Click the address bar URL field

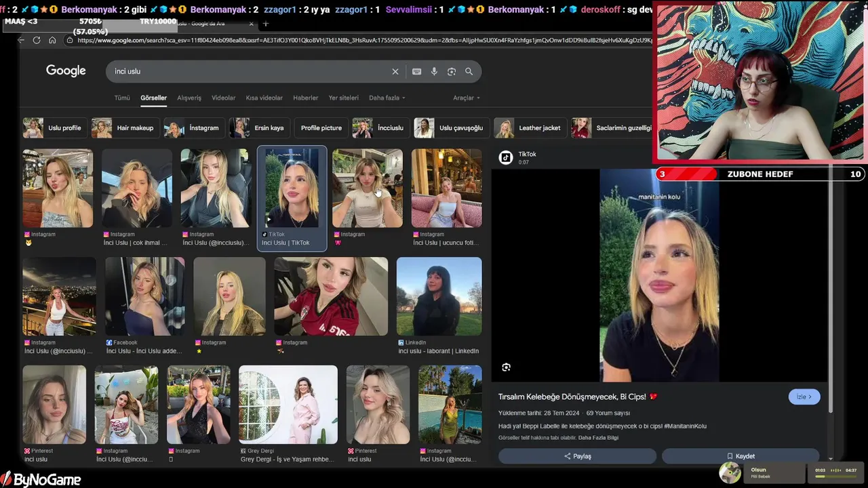pyautogui.click(x=365, y=40)
